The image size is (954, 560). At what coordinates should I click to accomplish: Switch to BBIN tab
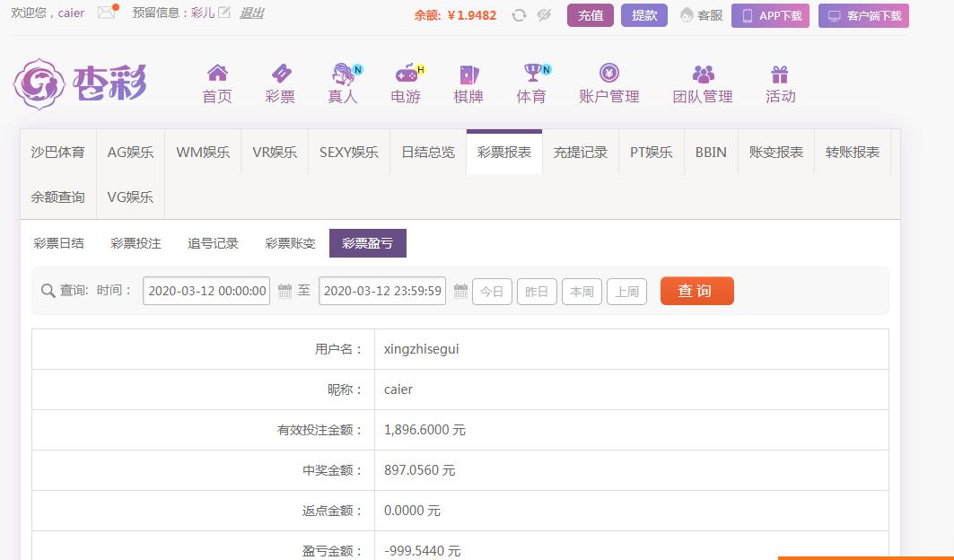pos(711,153)
